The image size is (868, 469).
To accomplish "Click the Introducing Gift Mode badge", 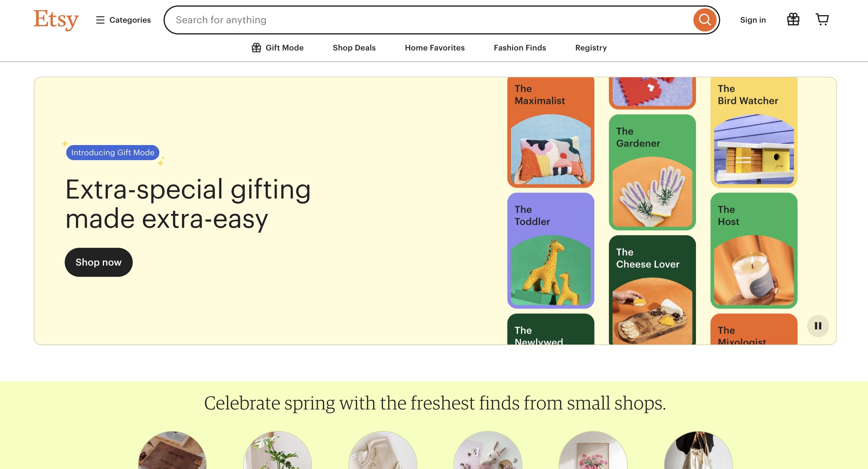I will point(112,153).
